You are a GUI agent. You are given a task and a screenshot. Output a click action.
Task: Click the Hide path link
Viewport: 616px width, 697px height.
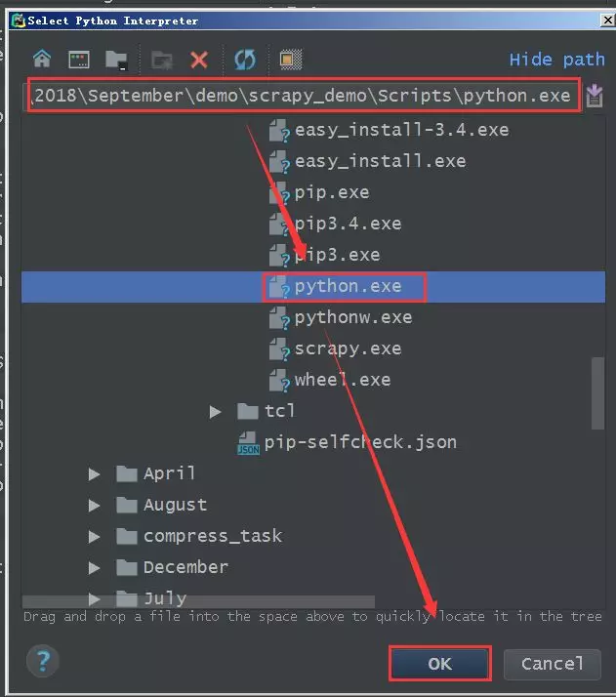pyautogui.click(x=556, y=60)
